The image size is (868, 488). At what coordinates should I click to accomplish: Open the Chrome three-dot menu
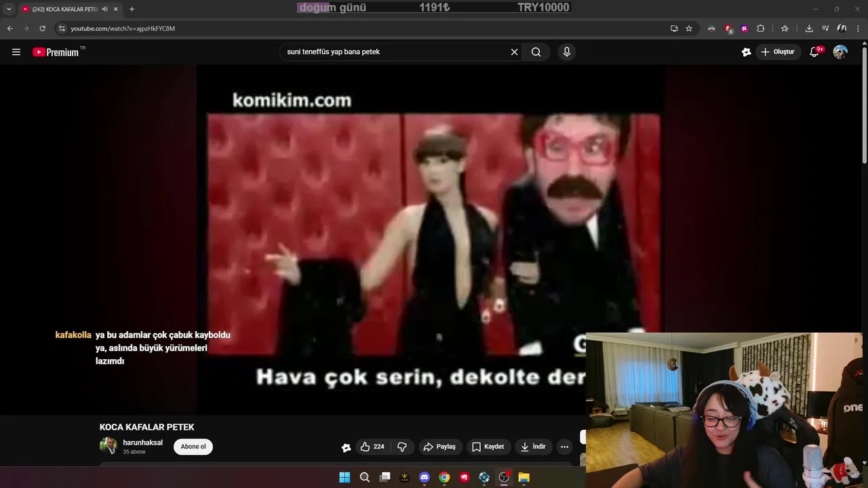[x=859, y=28]
